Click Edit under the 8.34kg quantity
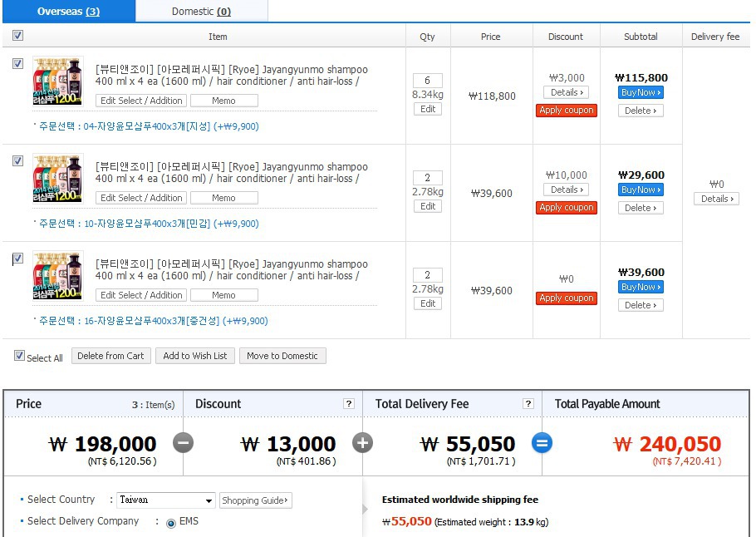756x537 pixels. [x=428, y=109]
